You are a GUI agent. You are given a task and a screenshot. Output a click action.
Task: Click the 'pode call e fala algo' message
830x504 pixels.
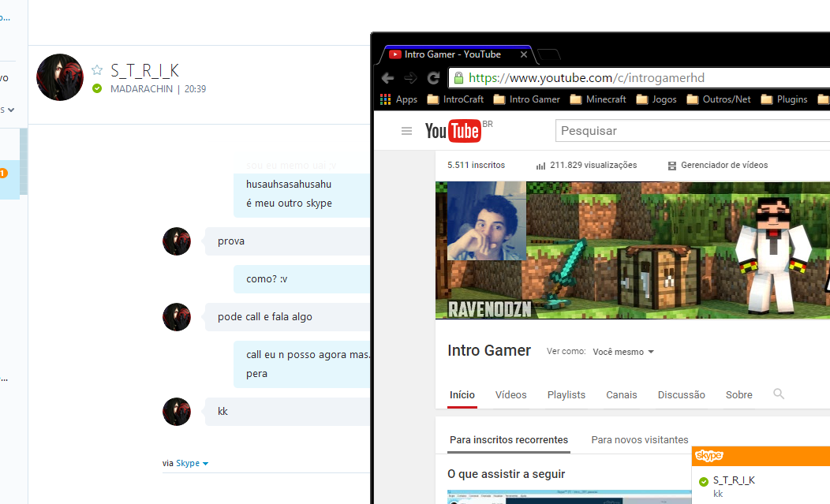coord(287,317)
